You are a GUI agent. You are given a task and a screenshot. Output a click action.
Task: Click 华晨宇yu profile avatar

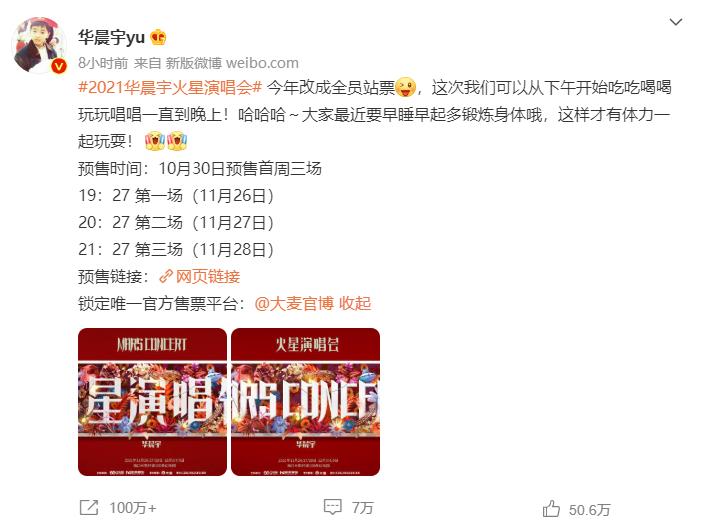click(39, 45)
